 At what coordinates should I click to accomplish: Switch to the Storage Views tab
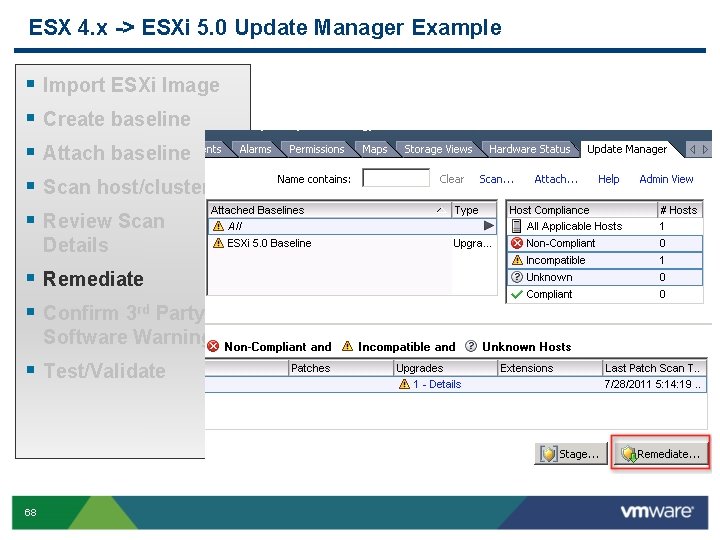[x=438, y=149]
